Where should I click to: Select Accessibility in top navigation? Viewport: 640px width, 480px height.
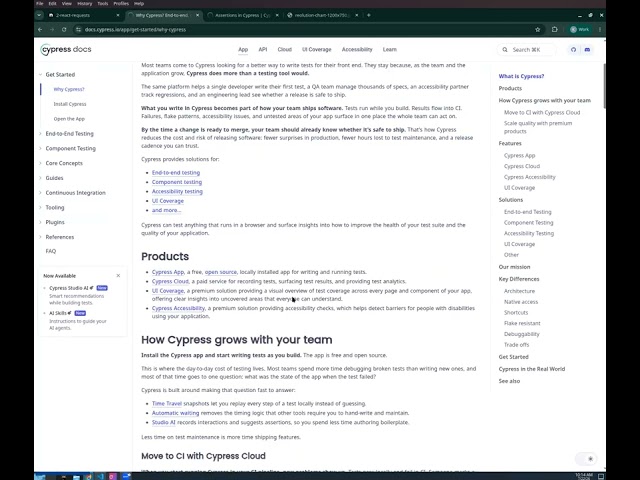pos(357,49)
